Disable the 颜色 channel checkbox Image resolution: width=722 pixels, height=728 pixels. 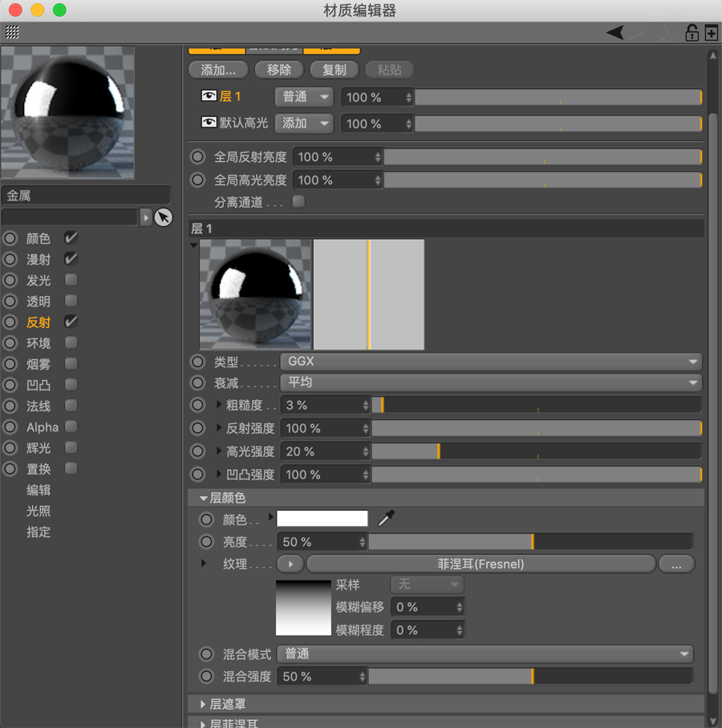pos(71,237)
